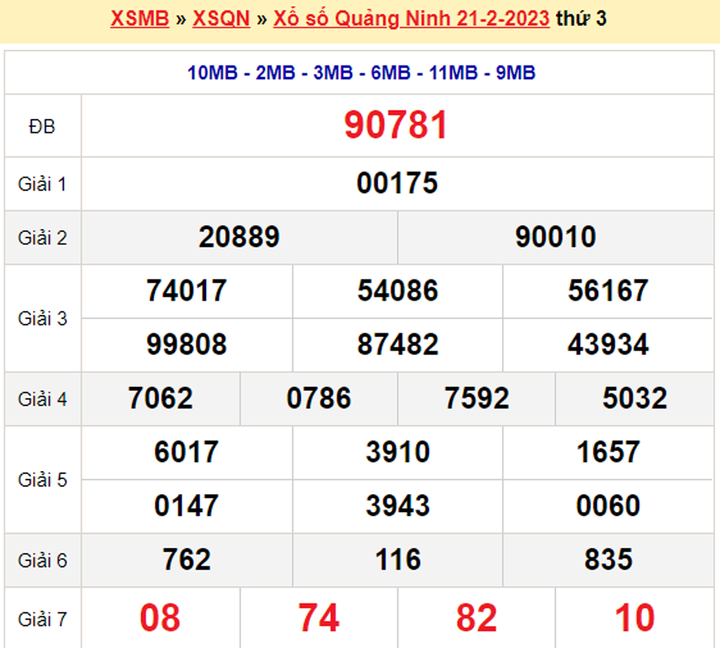Screen dimensions: 720x648
Task: Select number 3910 in Giải 5
Action: pos(398,452)
